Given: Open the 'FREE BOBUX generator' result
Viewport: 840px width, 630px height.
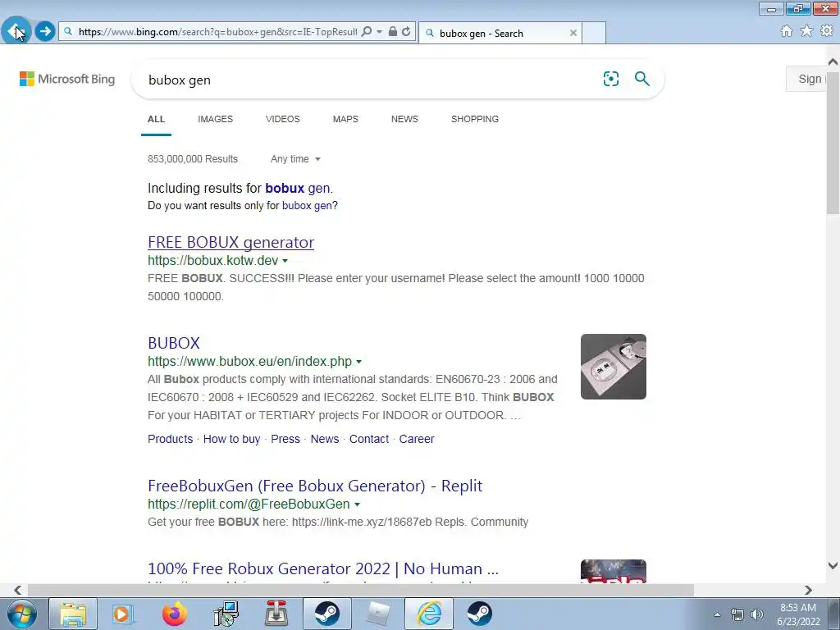Looking at the screenshot, I should 231,242.
